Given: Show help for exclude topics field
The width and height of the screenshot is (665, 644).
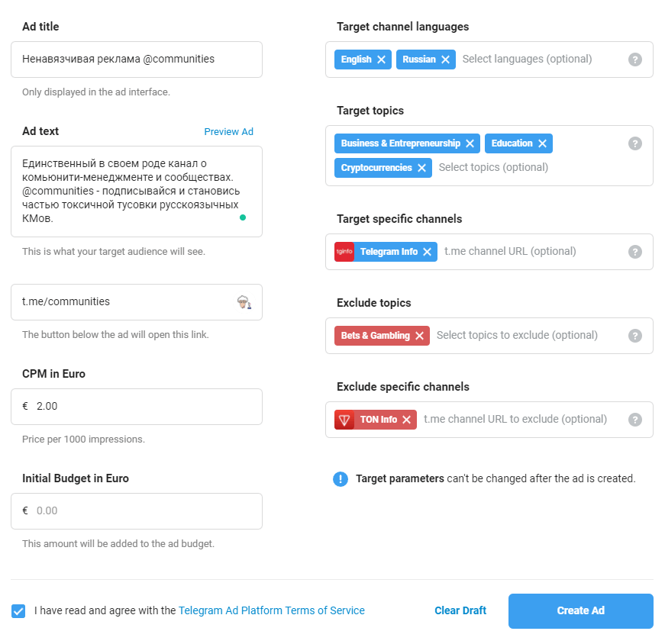Looking at the screenshot, I should point(635,336).
